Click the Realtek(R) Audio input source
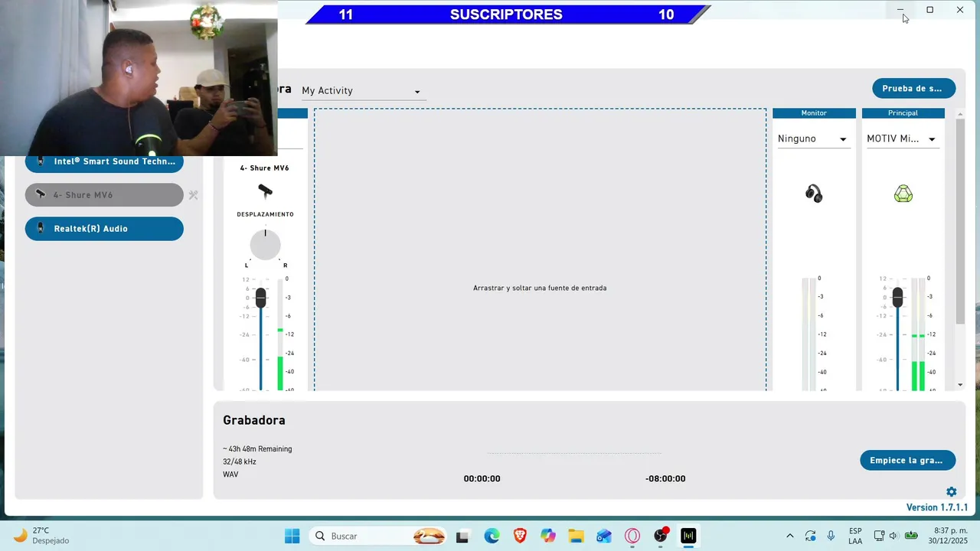The width and height of the screenshot is (980, 551). (104, 229)
